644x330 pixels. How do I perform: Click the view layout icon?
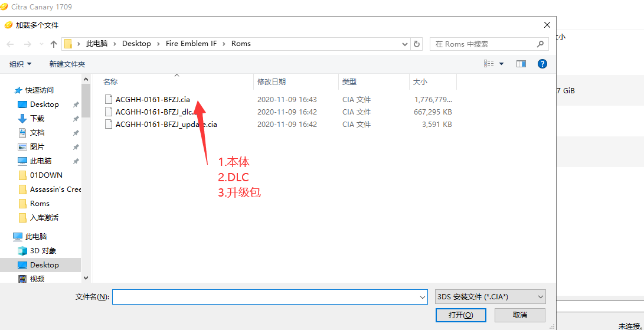(x=489, y=64)
